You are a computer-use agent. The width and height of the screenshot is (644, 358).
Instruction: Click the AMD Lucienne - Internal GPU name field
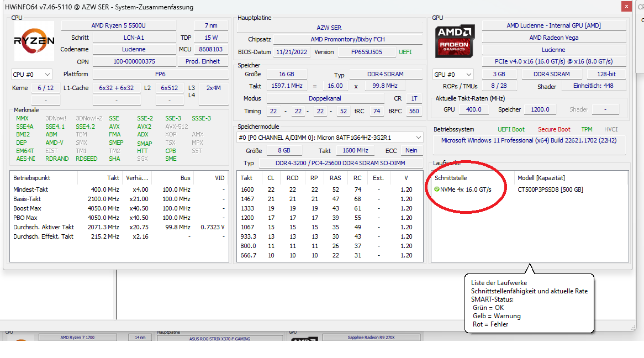553,25
